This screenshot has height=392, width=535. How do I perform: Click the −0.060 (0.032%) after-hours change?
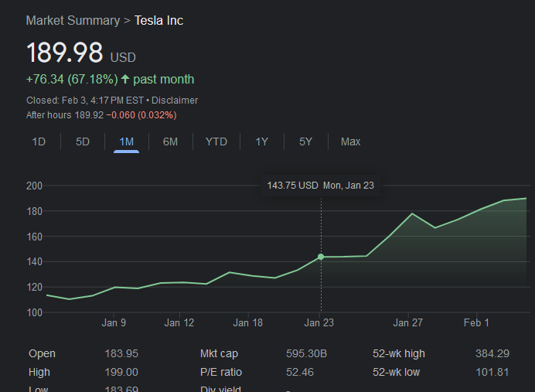pyautogui.click(x=141, y=115)
